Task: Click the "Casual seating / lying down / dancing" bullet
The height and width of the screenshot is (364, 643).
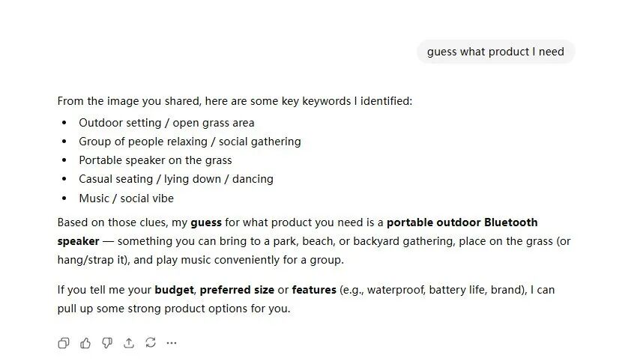Action: pyautogui.click(x=175, y=179)
